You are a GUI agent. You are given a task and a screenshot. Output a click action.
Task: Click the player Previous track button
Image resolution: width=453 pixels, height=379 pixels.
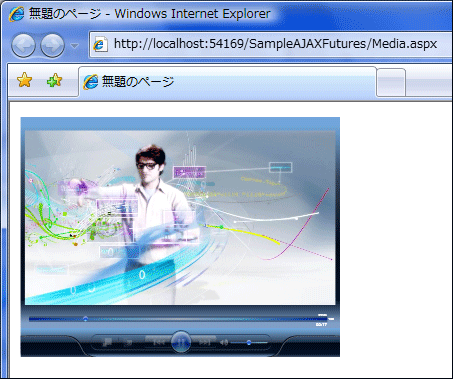click(x=159, y=342)
